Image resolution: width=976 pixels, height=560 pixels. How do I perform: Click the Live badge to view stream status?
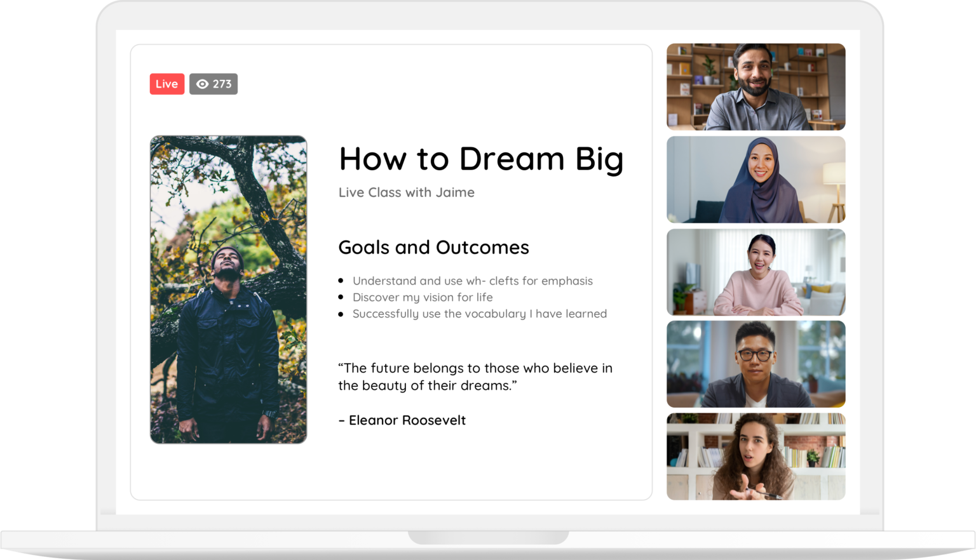pos(166,83)
